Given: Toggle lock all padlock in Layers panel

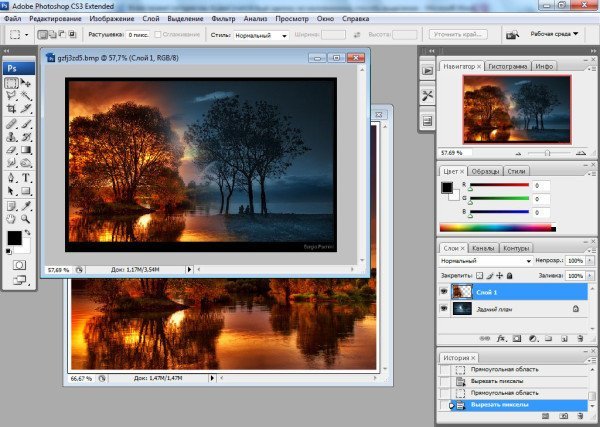Looking at the screenshot, I should 509,275.
